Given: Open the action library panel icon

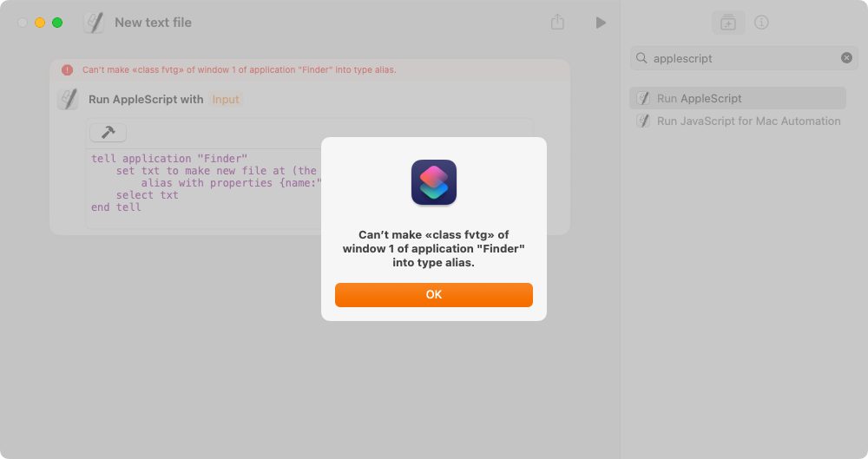Looking at the screenshot, I should tap(728, 23).
